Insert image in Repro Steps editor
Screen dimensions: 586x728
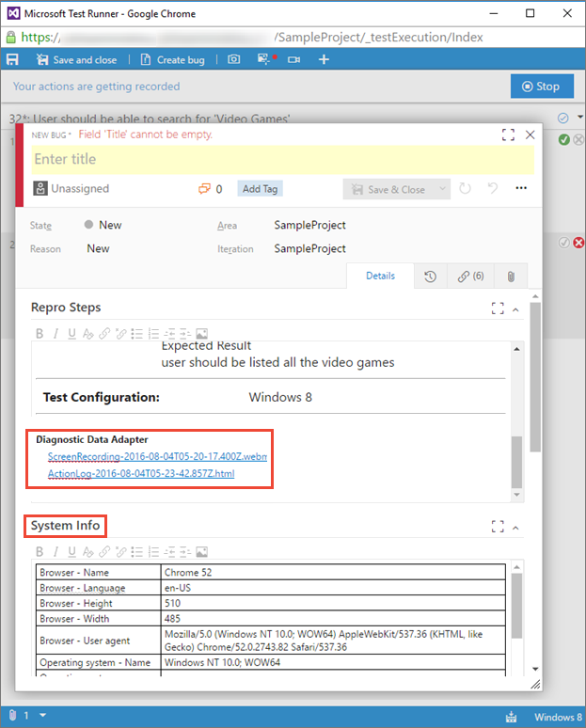click(202, 333)
